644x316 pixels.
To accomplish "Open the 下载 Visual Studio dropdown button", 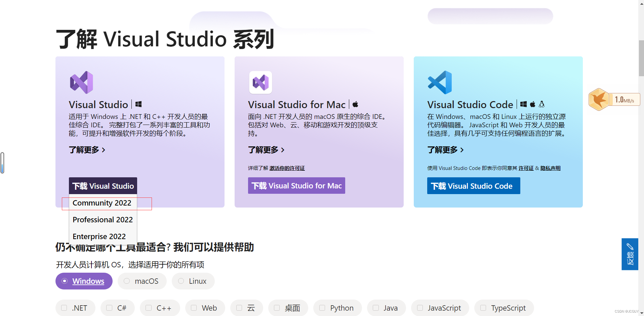I will click(103, 186).
